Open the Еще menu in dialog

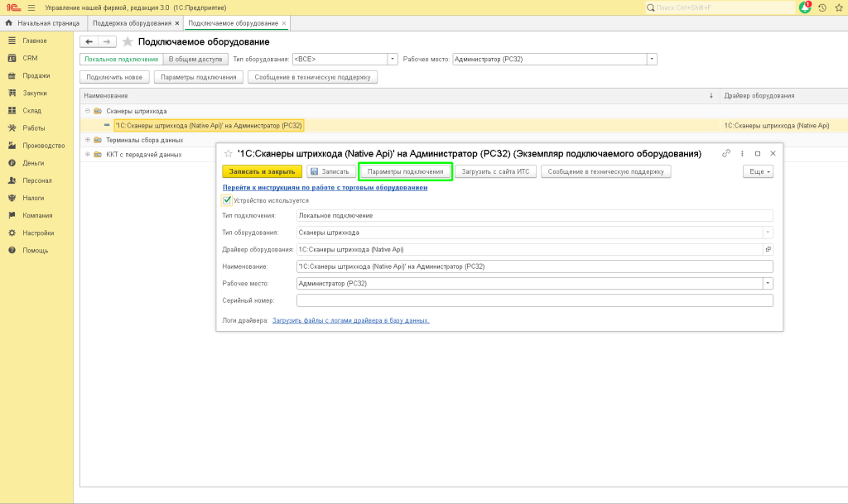(757, 171)
